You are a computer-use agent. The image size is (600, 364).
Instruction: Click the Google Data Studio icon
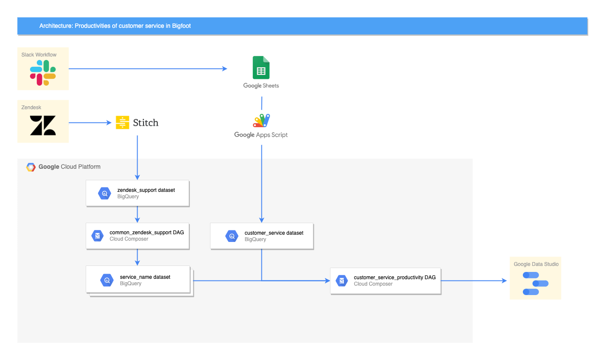point(535,283)
